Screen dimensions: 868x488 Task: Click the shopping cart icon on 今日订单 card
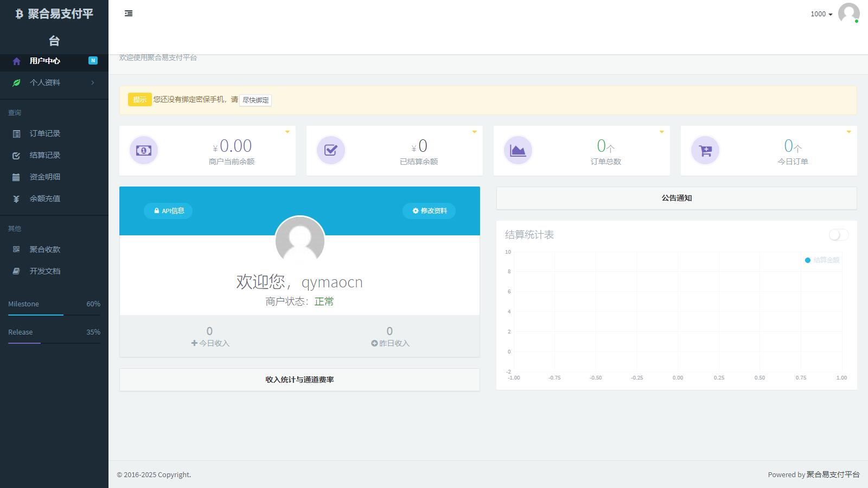[705, 150]
